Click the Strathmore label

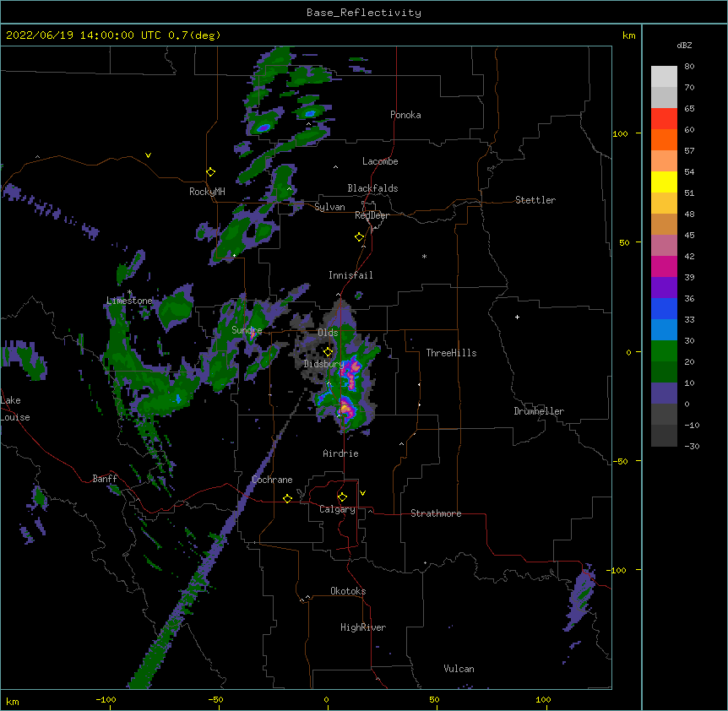[436, 513]
